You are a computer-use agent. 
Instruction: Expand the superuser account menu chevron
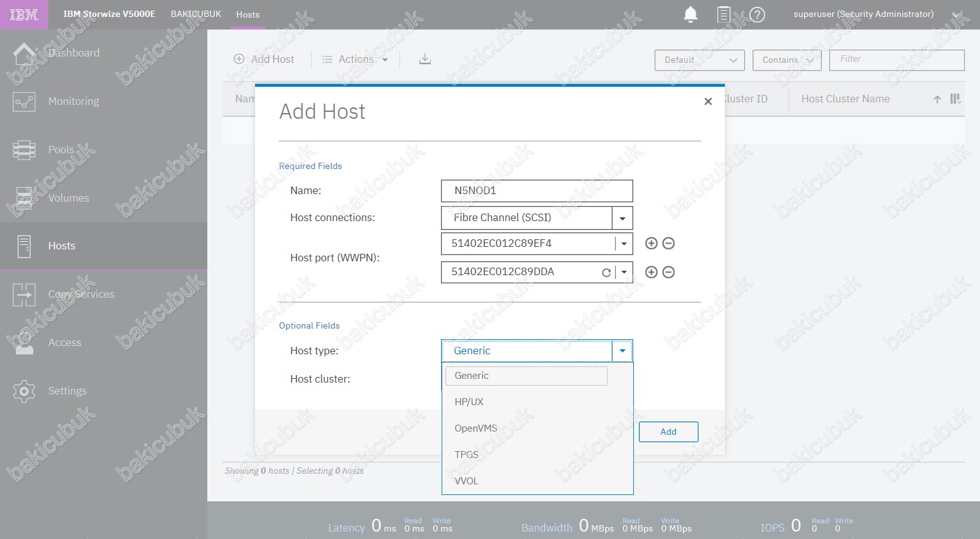(x=957, y=14)
